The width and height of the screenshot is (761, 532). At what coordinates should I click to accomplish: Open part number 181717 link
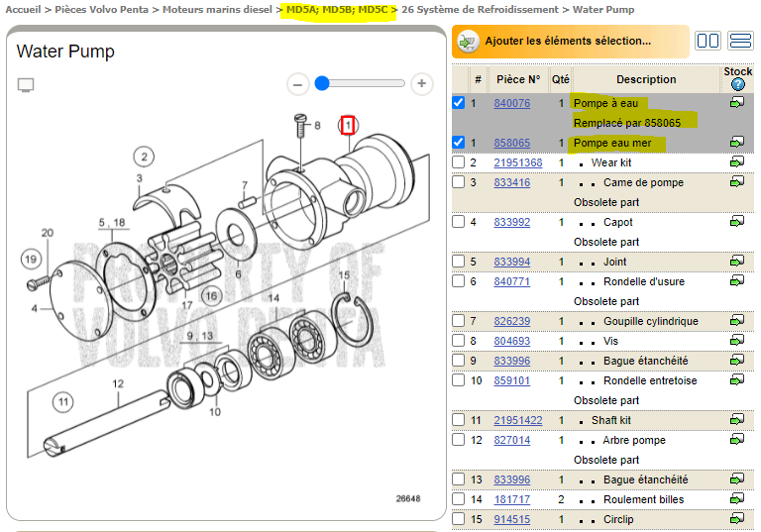click(x=511, y=499)
